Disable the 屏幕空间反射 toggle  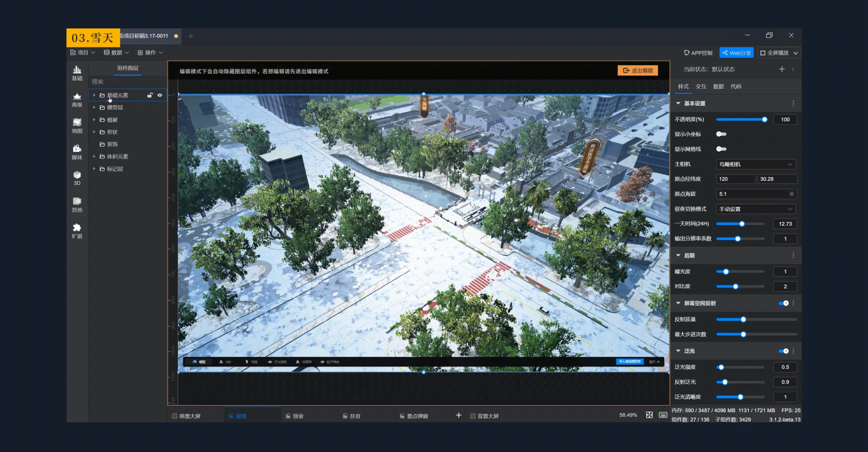point(784,303)
